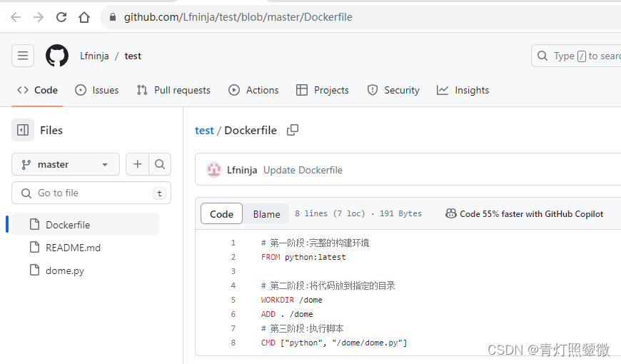Screen dimensions: 621x364
Task: Click the CMD python dome.py code line
Action: coord(334,343)
